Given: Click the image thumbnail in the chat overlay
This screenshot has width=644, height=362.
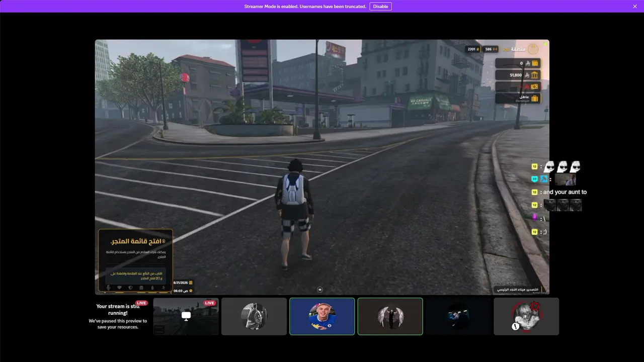Looking at the screenshot, I should [565, 179].
